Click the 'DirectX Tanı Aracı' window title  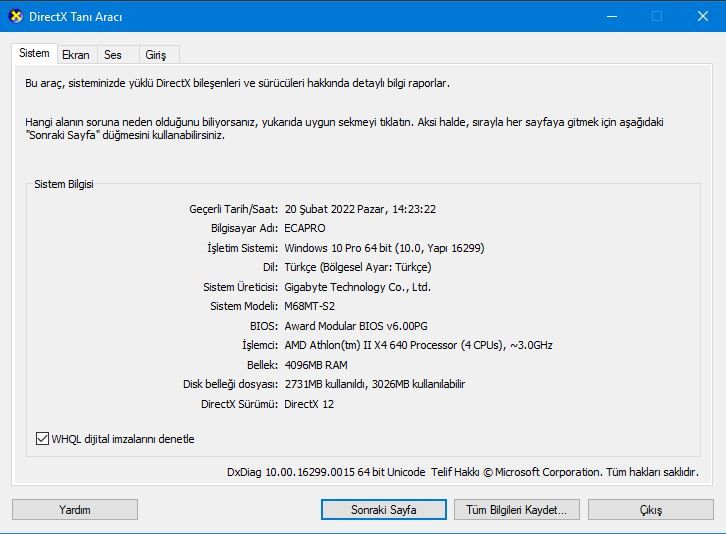tap(75, 17)
